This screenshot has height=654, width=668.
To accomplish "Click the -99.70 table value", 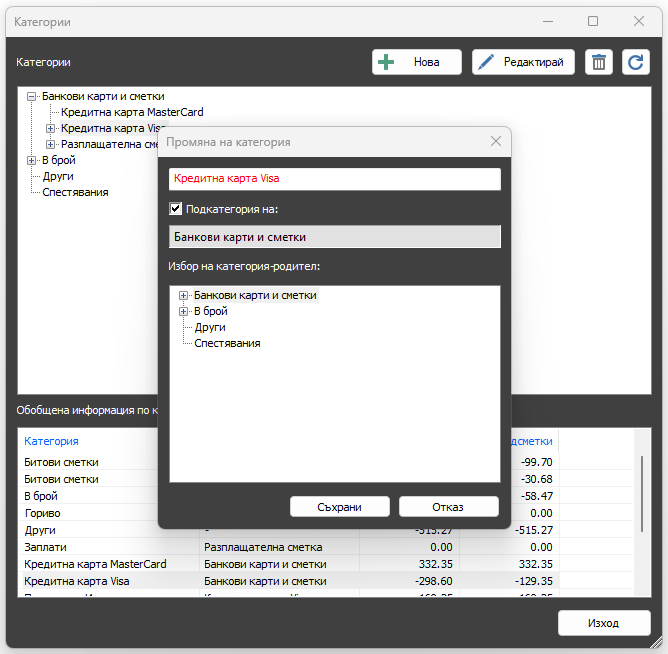I will pyautogui.click(x=536, y=462).
